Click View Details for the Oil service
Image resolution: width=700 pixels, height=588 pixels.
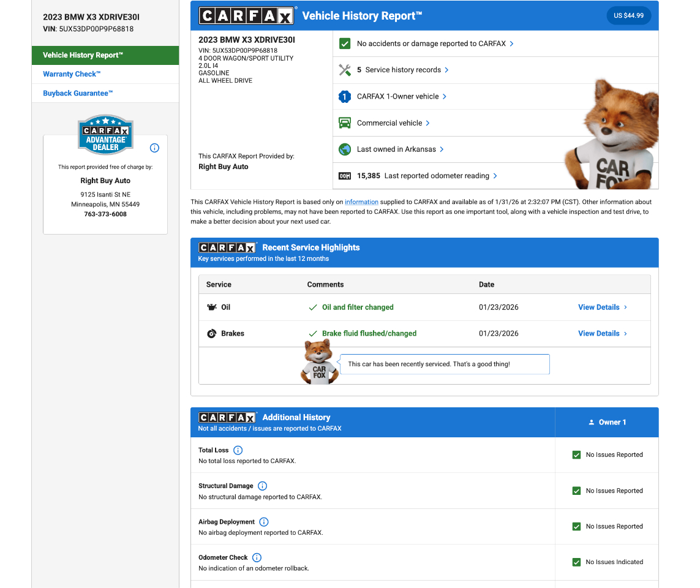click(x=602, y=307)
